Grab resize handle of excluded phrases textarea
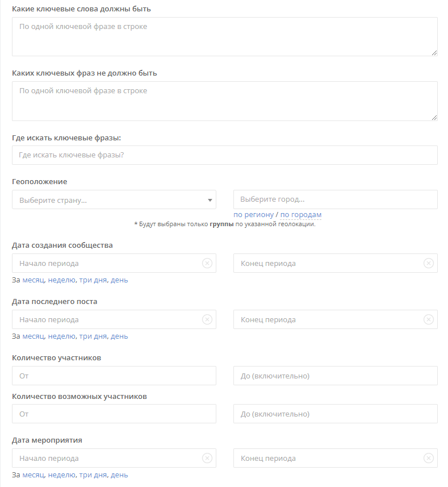The height and width of the screenshot is (487, 448). [434, 118]
